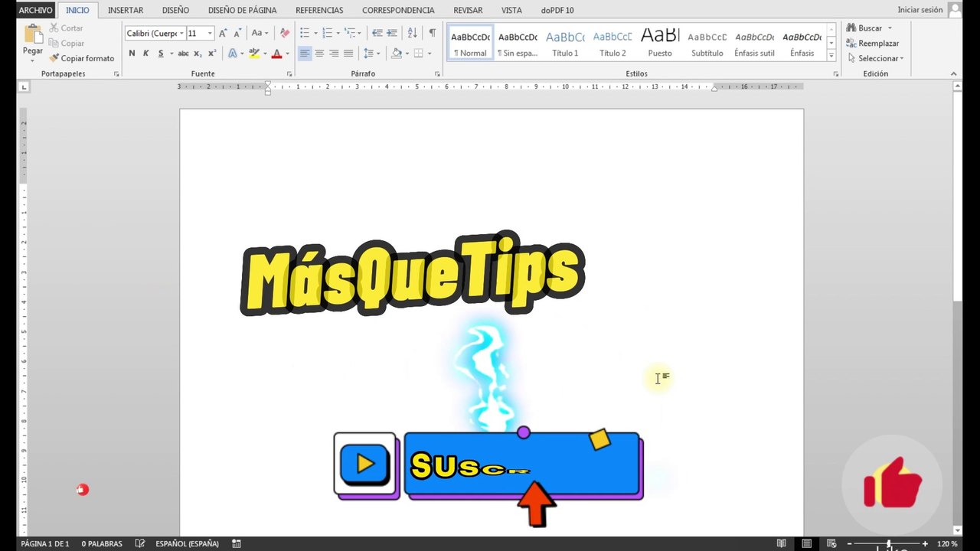Apply text effects with glowing A icon
This screenshot has width=980, height=551.
(x=233, y=54)
